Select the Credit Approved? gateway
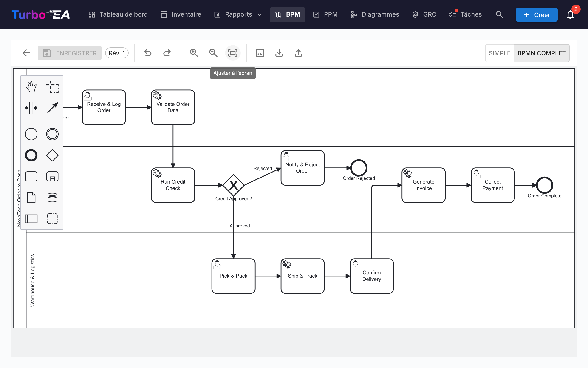The image size is (588, 368). (234, 185)
